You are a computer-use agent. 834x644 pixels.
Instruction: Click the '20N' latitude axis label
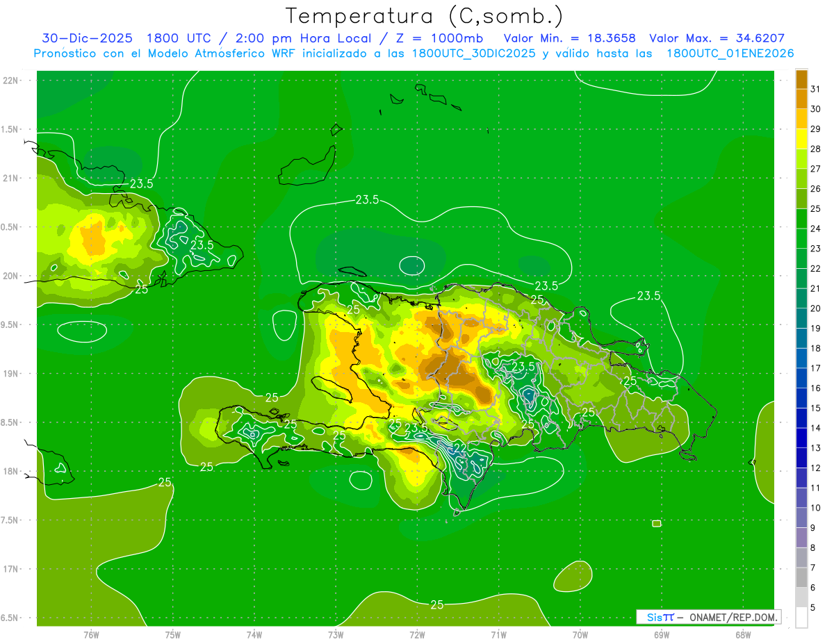pos(10,276)
